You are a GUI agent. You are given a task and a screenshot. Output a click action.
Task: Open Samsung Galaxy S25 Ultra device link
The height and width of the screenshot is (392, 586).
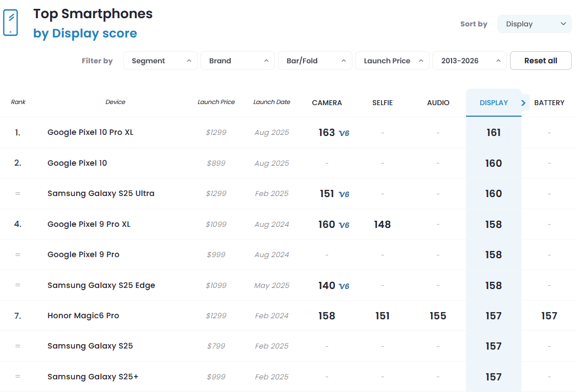coord(101,194)
